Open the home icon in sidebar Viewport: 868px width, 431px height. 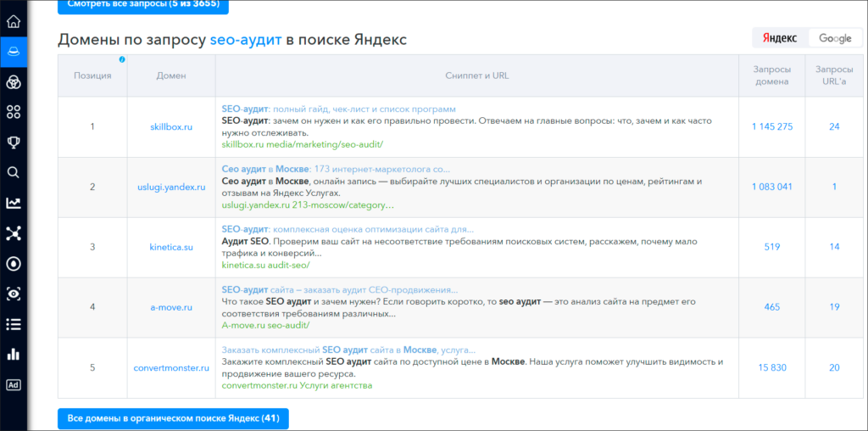pos(14,21)
